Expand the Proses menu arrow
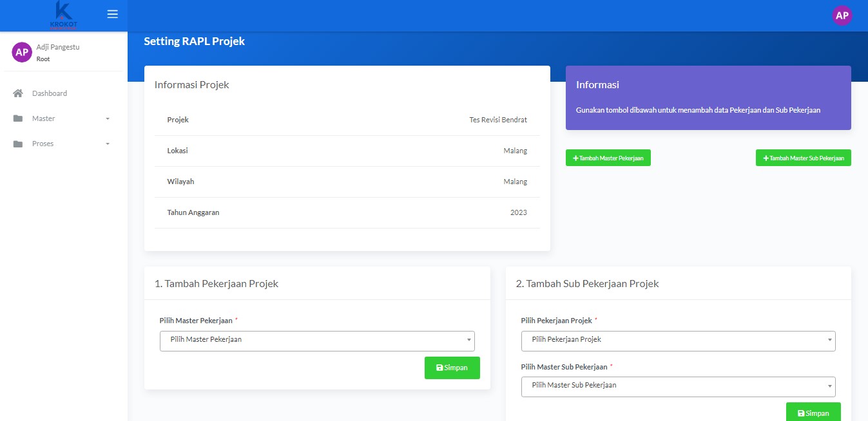The height and width of the screenshot is (421, 868). pos(108,144)
